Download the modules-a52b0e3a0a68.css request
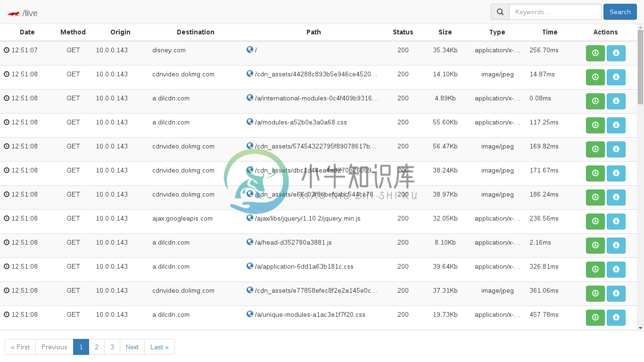644x362 pixels. [595, 125]
